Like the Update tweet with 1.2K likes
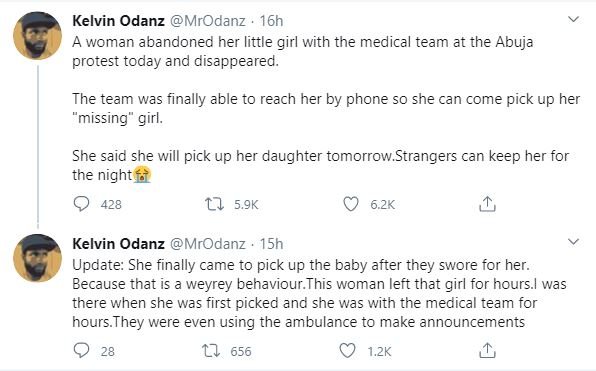The height and width of the screenshot is (371, 596). click(347, 350)
